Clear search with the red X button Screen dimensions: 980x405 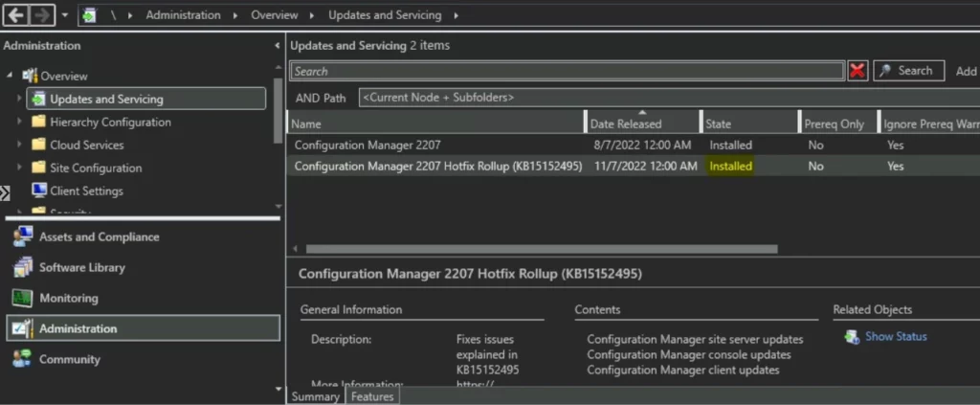click(857, 71)
